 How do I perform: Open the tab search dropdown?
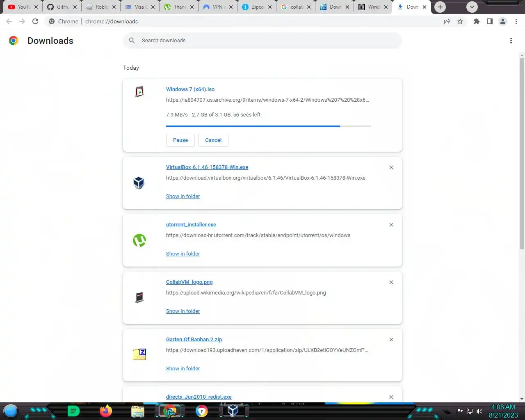[x=472, y=7]
